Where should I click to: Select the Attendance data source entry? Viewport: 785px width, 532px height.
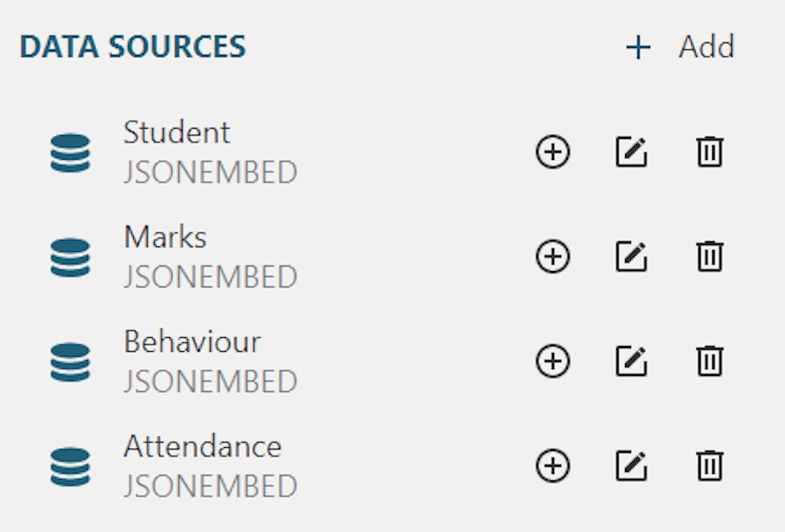pos(210,465)
